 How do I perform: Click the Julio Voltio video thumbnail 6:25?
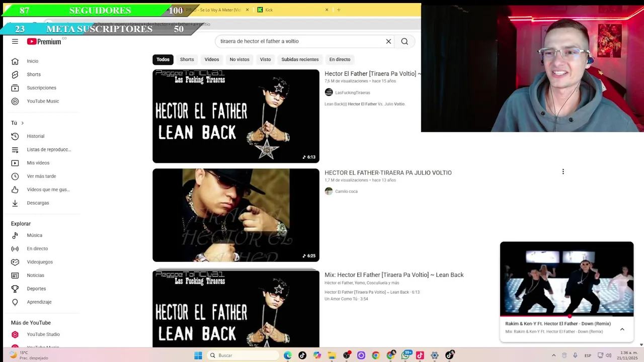(236, 215)
